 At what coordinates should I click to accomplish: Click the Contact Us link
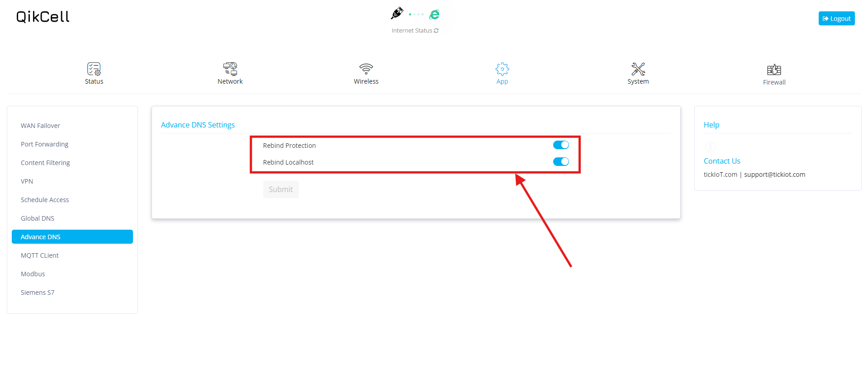point(722,161)
